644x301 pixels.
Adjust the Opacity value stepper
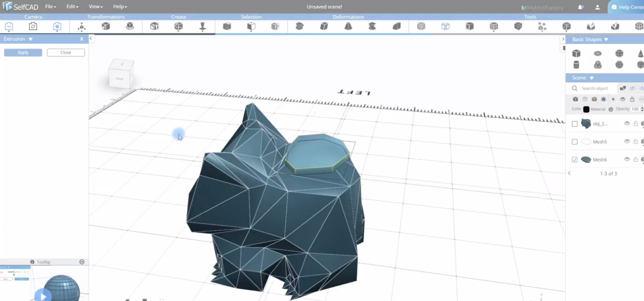point(642,109)
